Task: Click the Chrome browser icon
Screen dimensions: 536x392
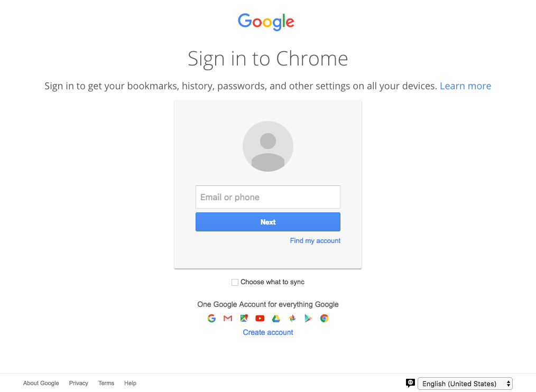Action: pyautogui.click(x=324, y=318)
